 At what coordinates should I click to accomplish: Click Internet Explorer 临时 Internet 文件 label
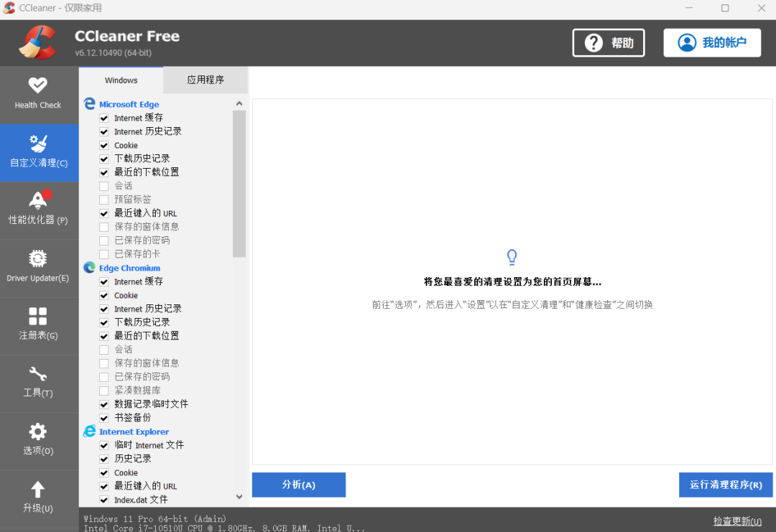pos(149,445)
